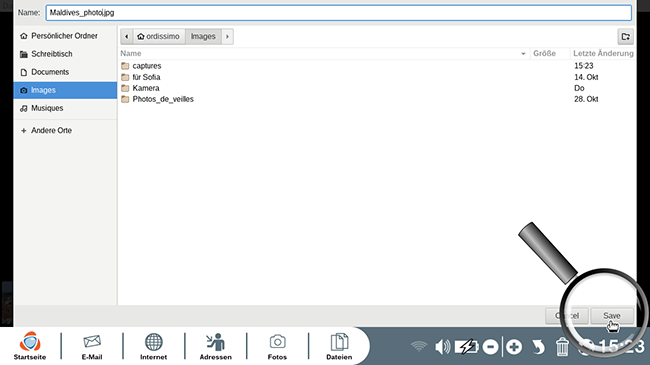Open the Fotos app
The image size is (650, 365).
[x=277, y=346]
